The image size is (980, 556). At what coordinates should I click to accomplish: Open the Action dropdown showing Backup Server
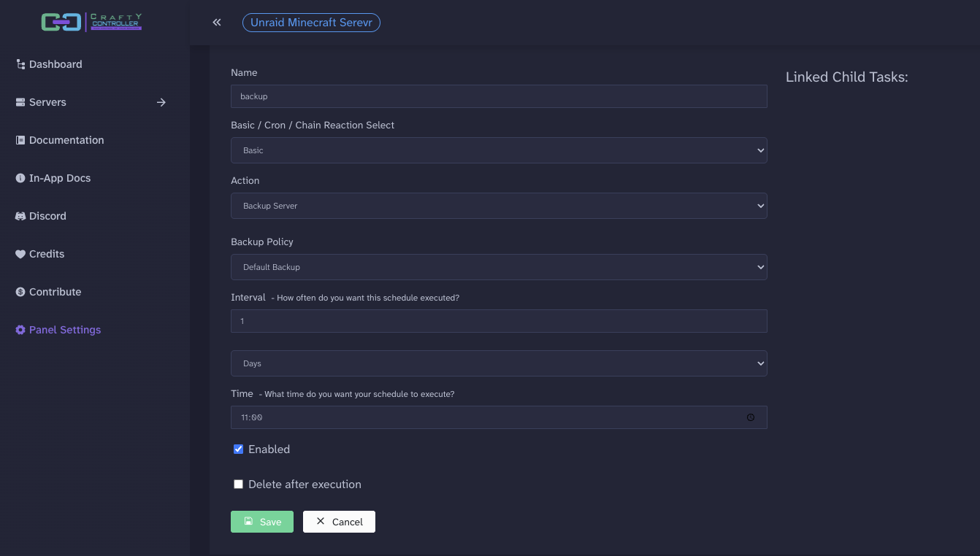tap(499, 206)
